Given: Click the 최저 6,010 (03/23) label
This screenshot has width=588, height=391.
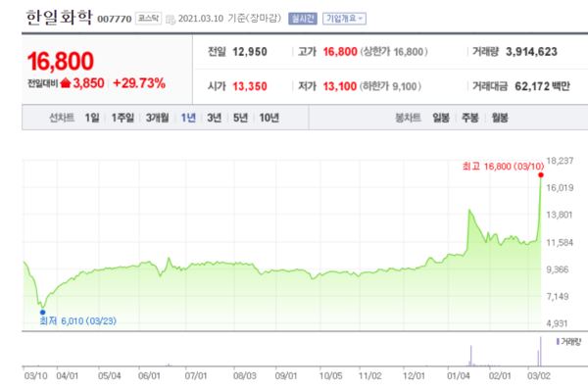Looking at the screenshot, I should pyautogui.click(x=78, y=320).
